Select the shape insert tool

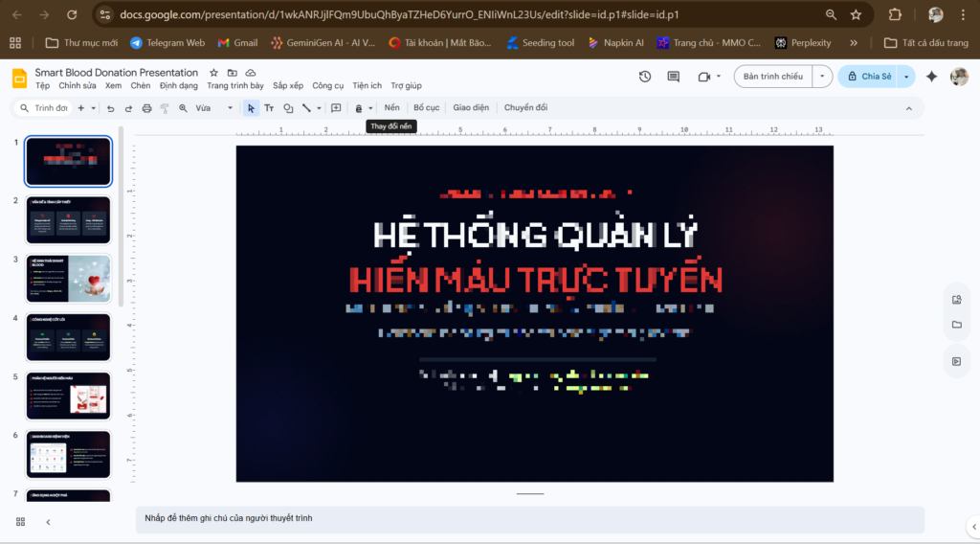click(288, 108)
